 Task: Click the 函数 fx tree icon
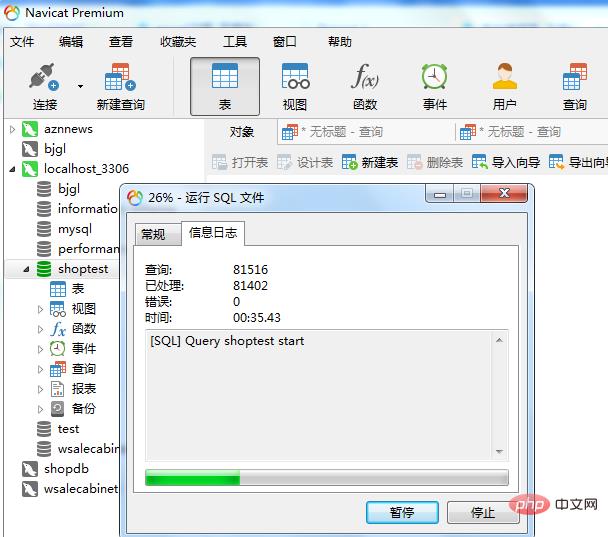[x=58, y=329]
